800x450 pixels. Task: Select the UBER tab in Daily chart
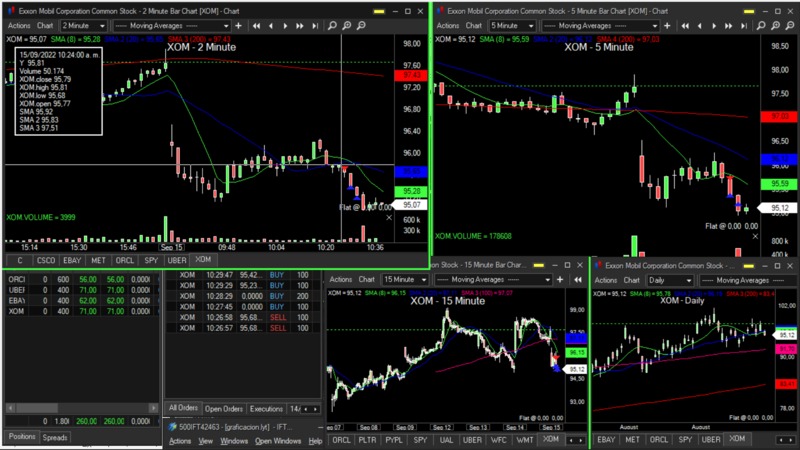point(711,439)
